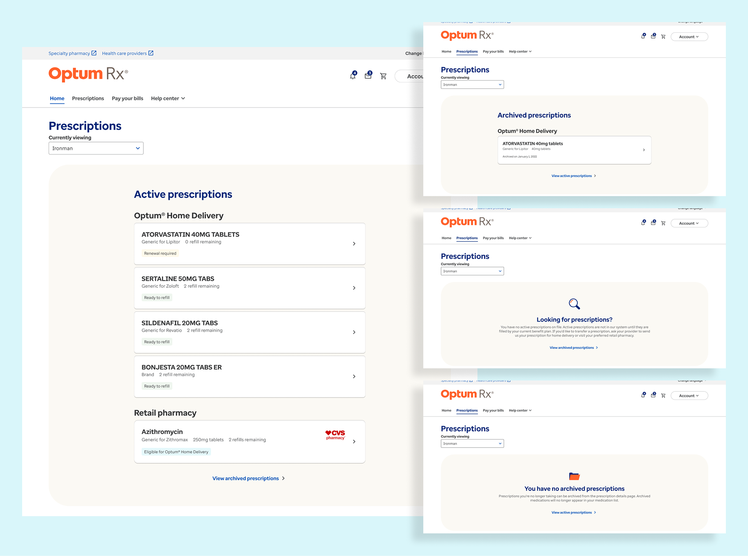Select Home tab in Looking for prescriptions window
The width and height of the screenshot is (748, 560).
[446, 238]
